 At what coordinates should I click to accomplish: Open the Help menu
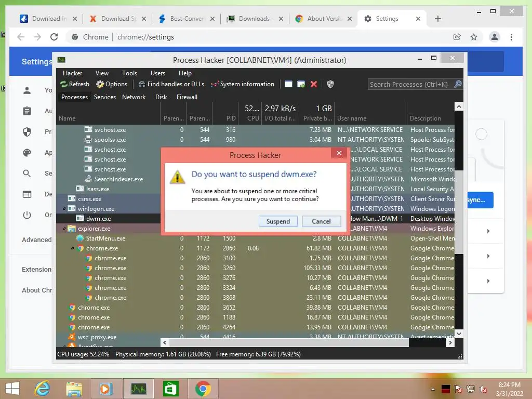[x=185, y=73]
